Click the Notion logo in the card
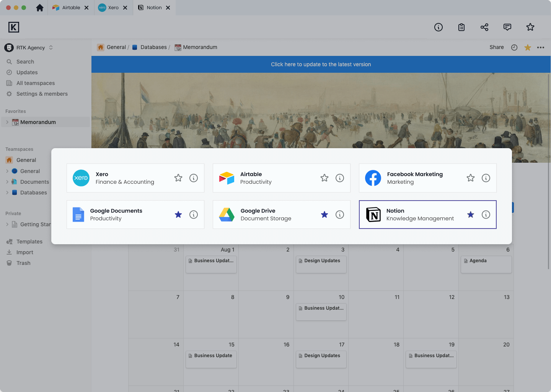 coord(373,215)
